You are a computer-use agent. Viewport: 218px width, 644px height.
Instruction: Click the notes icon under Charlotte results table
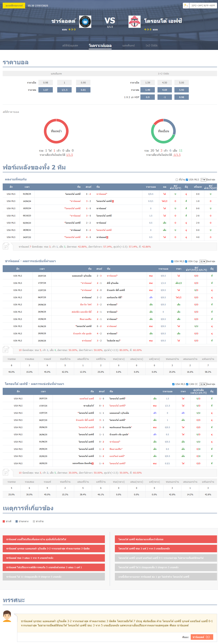coord(6,349)
